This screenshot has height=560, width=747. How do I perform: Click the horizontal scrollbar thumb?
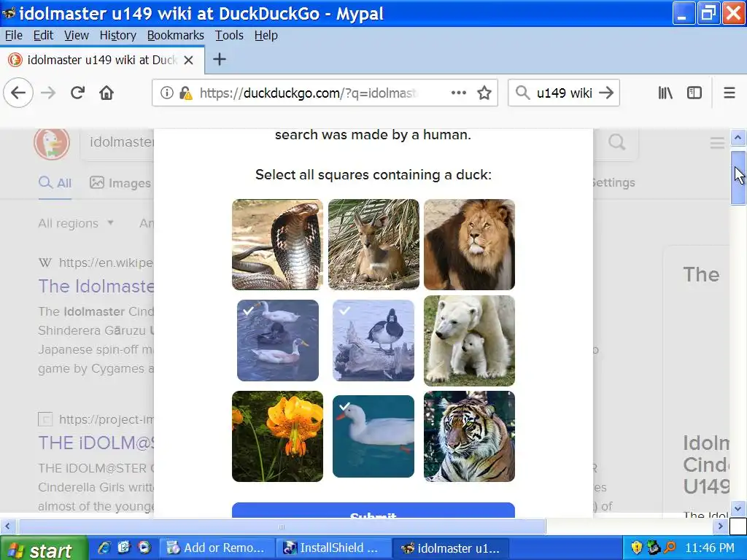[281, 526]
